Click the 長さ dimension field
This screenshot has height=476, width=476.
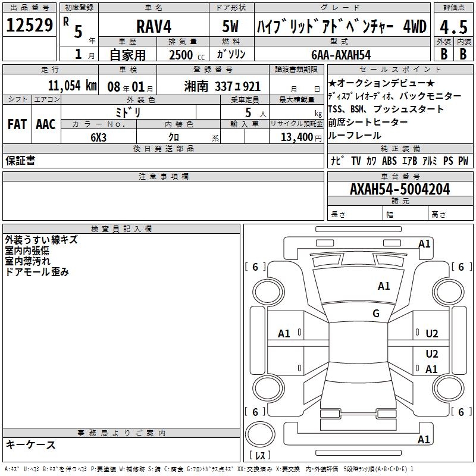click(355, 214)
